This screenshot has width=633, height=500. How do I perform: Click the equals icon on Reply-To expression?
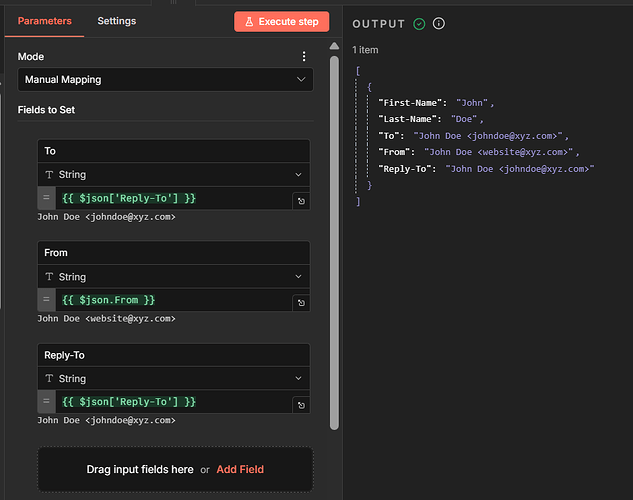pos(47,402)
